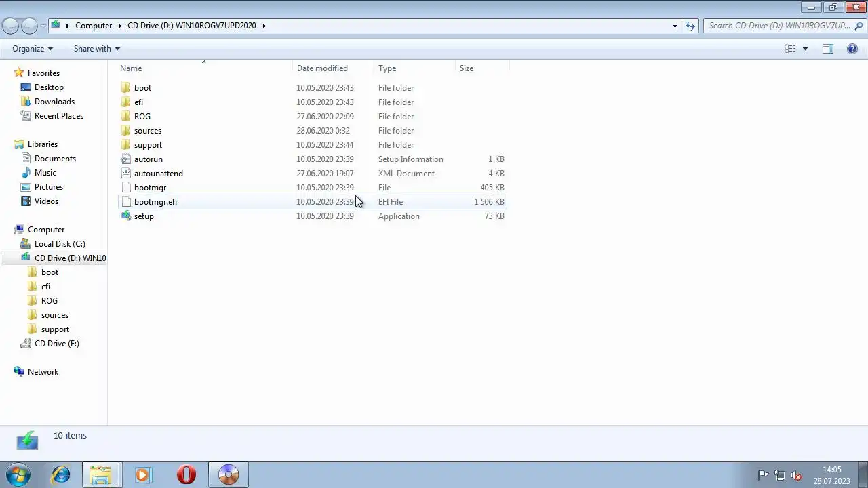868x488 pixels.
Task: Open Internet Explorer from the taskbar
Action: click(60, 475)
